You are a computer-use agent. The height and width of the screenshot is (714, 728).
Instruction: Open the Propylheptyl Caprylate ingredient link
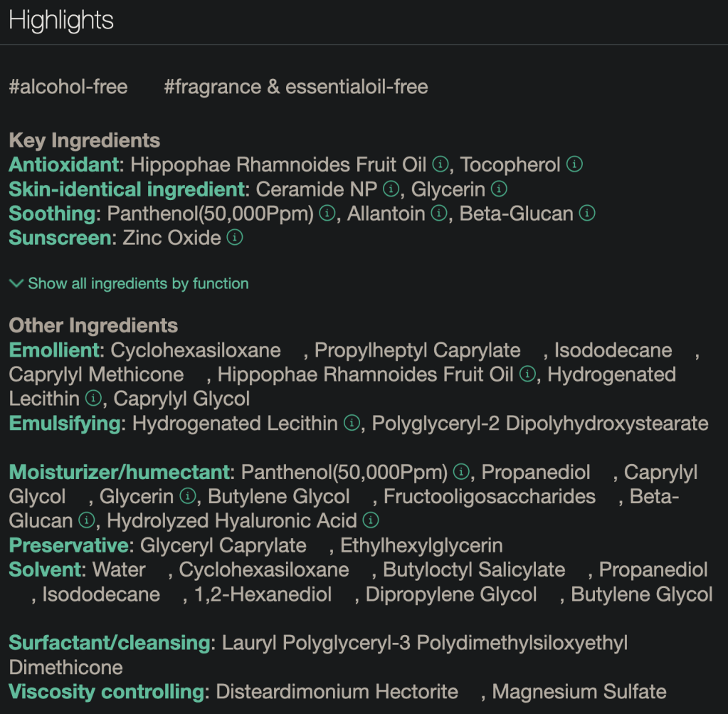tap(417, 350)
